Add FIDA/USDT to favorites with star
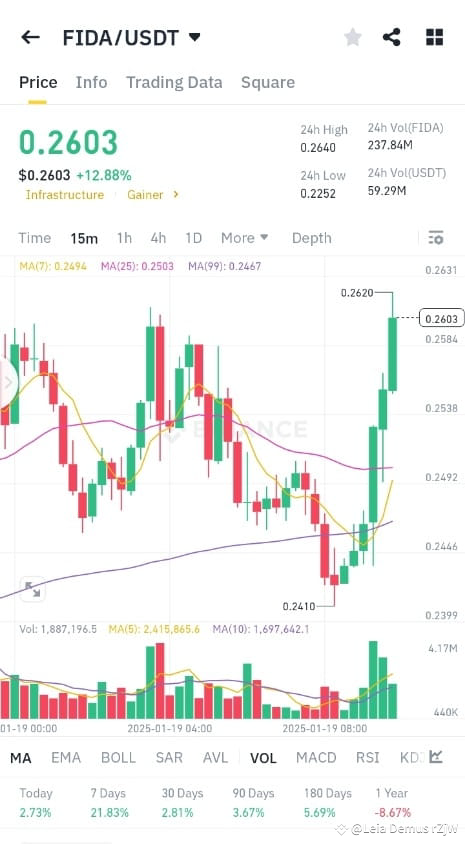Viewport: 465px width, 844px height. (x=353, y=37)
